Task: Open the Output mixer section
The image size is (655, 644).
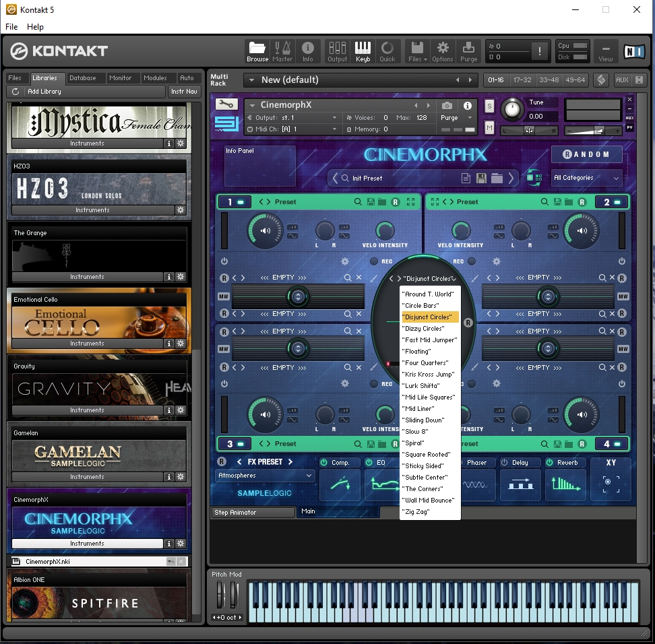Action: tap(337, 51)
